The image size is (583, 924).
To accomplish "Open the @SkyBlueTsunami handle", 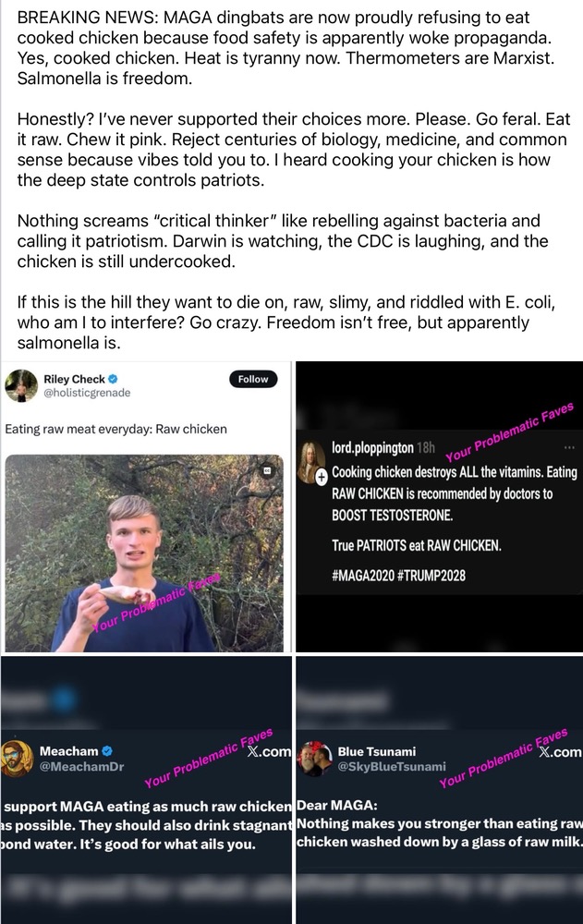I will pyautogui.click(x=392, y=767).
